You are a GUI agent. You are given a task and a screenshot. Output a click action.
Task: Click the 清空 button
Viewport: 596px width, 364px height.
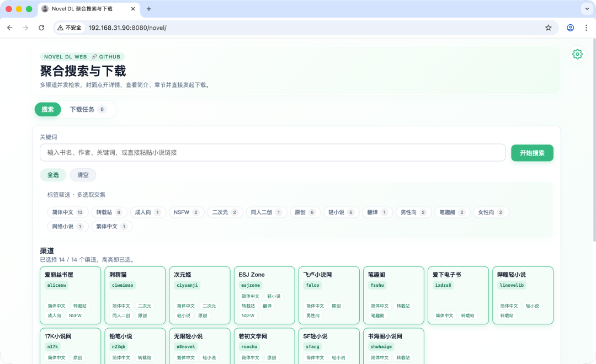(x=83, y=175)
